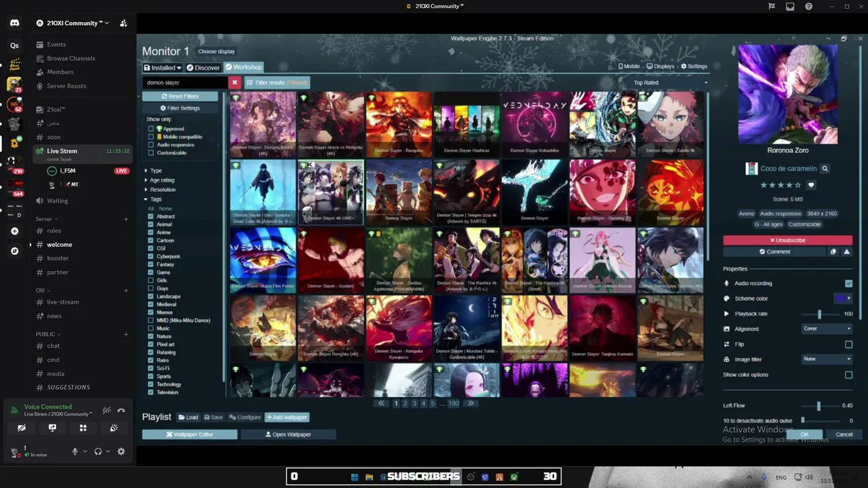Image resolution: width=868 pixels, height=488 pixels.
Task: Open the Alignment Cover dropdown
Action: 827,329
